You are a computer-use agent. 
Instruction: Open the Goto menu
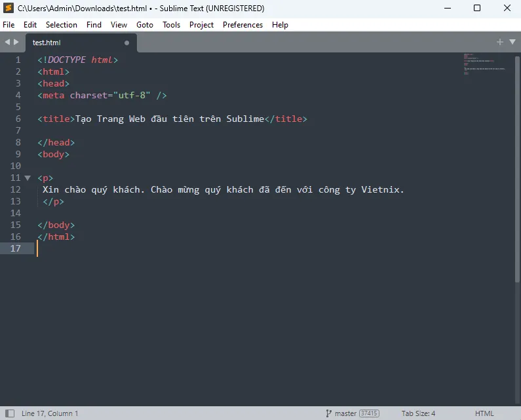click(145, 25)
